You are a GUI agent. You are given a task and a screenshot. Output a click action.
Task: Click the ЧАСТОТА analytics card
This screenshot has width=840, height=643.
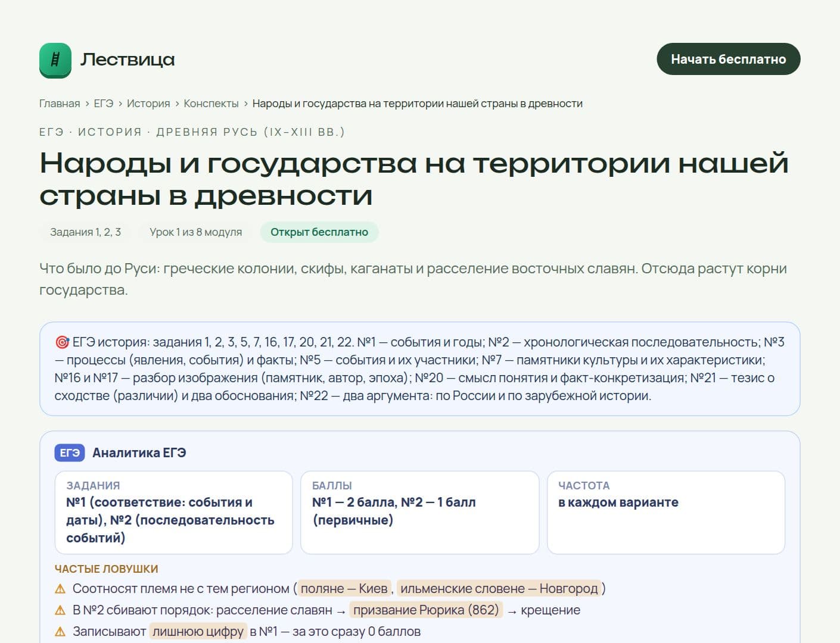pos(666,513)
